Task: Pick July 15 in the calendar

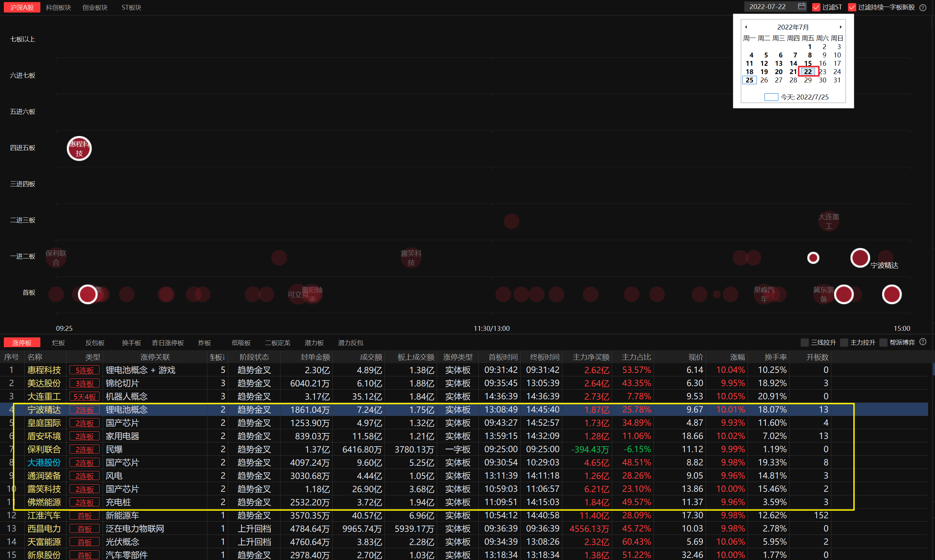Action: click(x=808, y=63)
